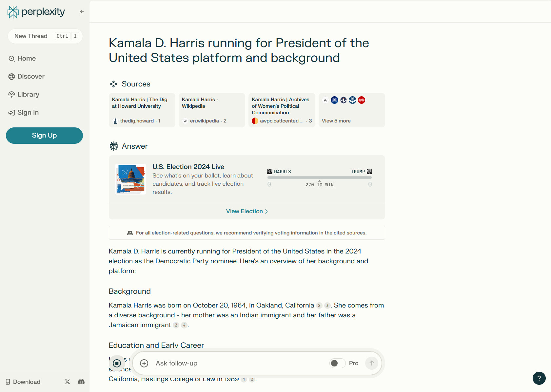Stop the answer generation
This screenshot has height=392, width=551.
pyautogui.click(x=117, y=363)
